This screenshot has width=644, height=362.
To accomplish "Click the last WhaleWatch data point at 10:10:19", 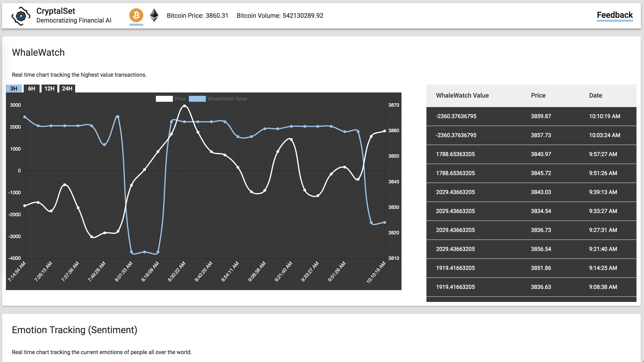I will pyautogui.click(x=385, y=222).
